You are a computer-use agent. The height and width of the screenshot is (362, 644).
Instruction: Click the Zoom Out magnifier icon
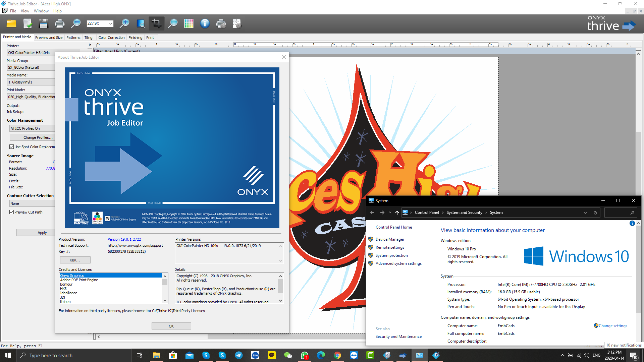coord(75,23)
